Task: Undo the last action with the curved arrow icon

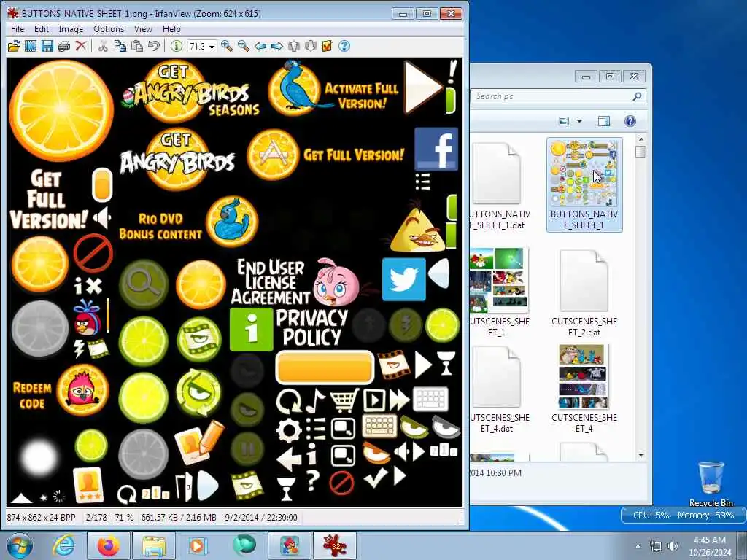Action: tap(154, 46)
